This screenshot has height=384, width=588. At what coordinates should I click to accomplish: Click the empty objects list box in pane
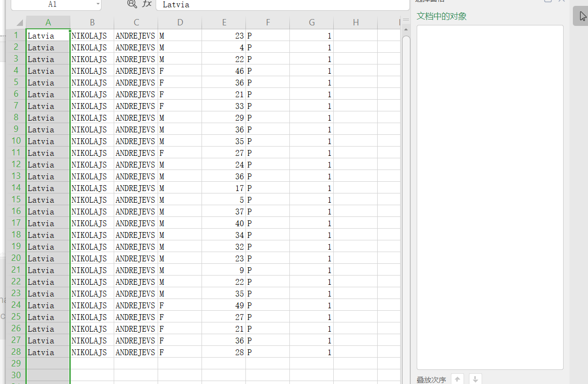click(x=490, y=197)
